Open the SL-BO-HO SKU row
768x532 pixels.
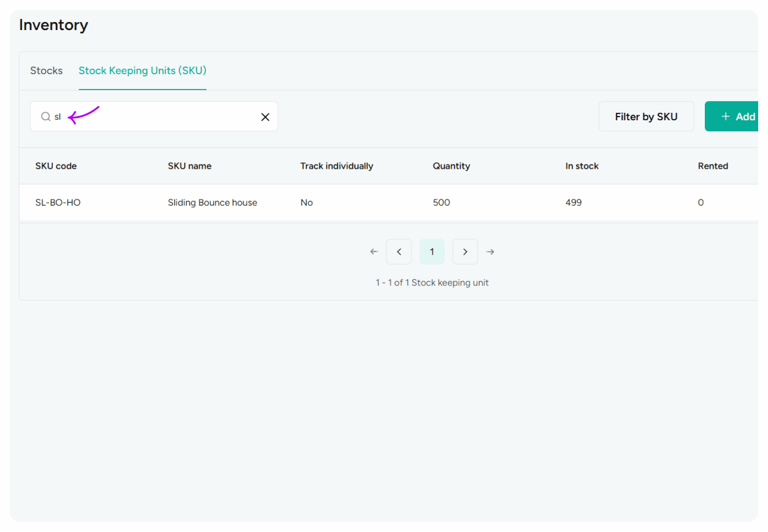(x=58, y=202)
